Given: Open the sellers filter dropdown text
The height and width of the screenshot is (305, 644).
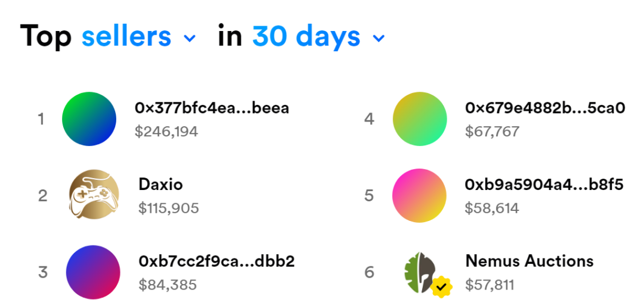Looking at the screenshot, I should pos(126,36).
